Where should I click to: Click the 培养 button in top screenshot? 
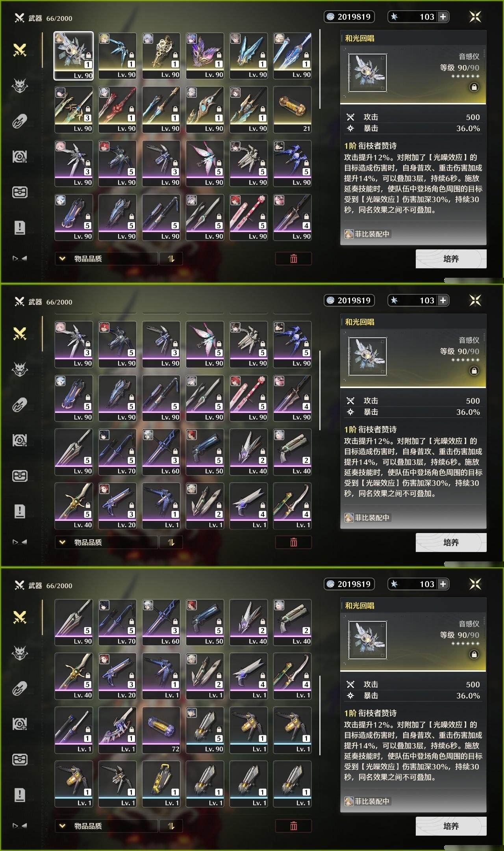pyautogui.click(x=451, y=259)
